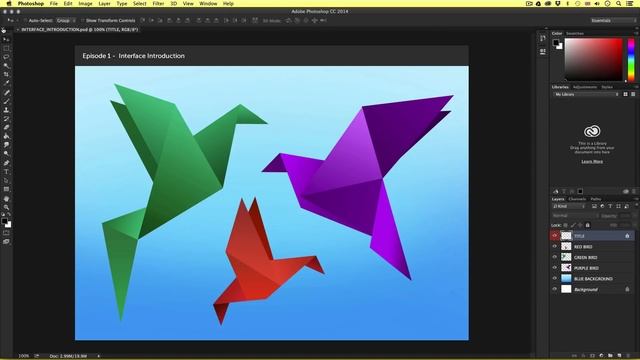This screenshot has width=640, height=360.
Task: Open the Auto-Select Group dropdown
Action: (66, 20)
